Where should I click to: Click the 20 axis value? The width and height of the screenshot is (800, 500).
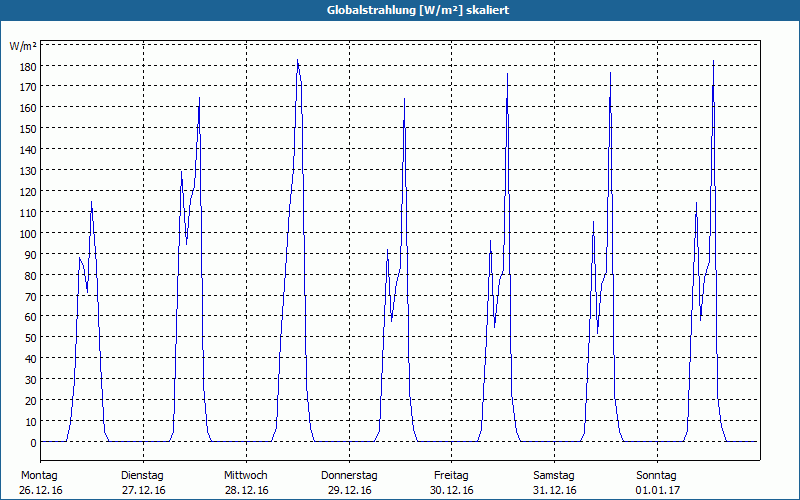pos(30,401)
